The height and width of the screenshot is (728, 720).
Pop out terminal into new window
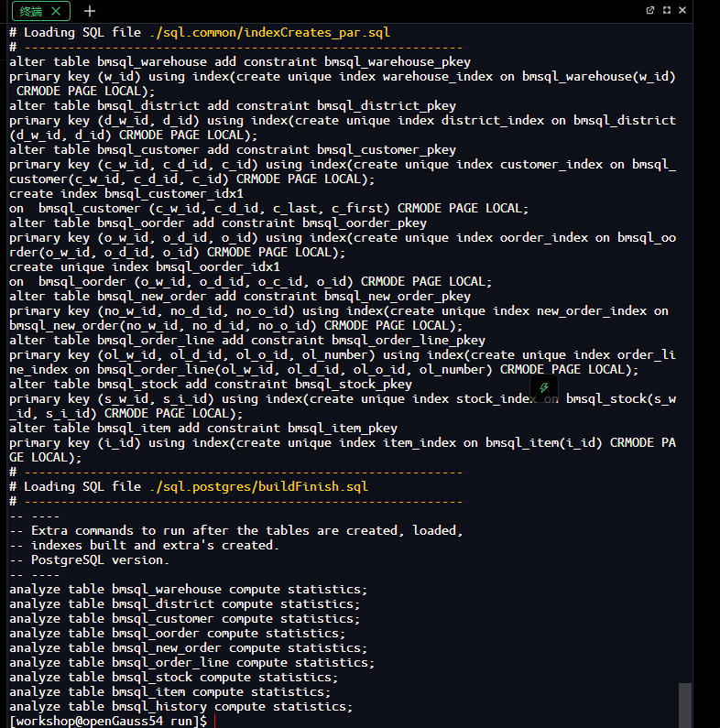coord(649,10)
